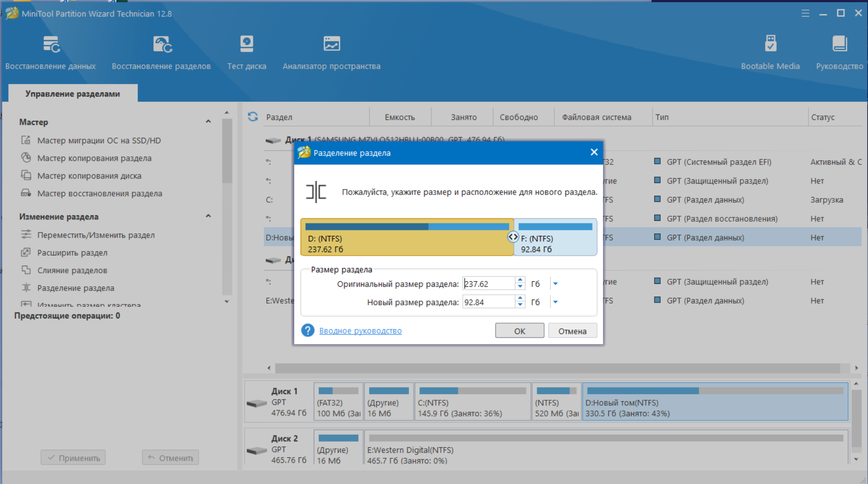Choose Слияние разделов in sidebar
The image size is (868, 484).
72,270
